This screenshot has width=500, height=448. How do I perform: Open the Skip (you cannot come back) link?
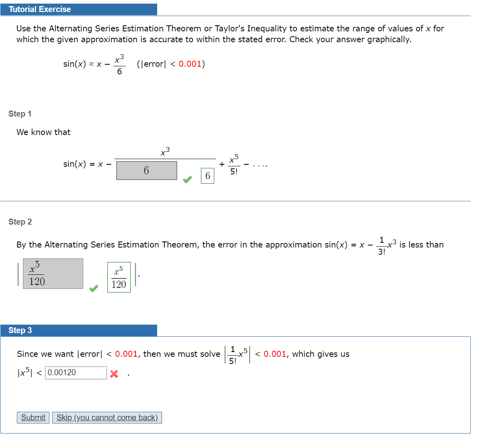click(107, 417)
